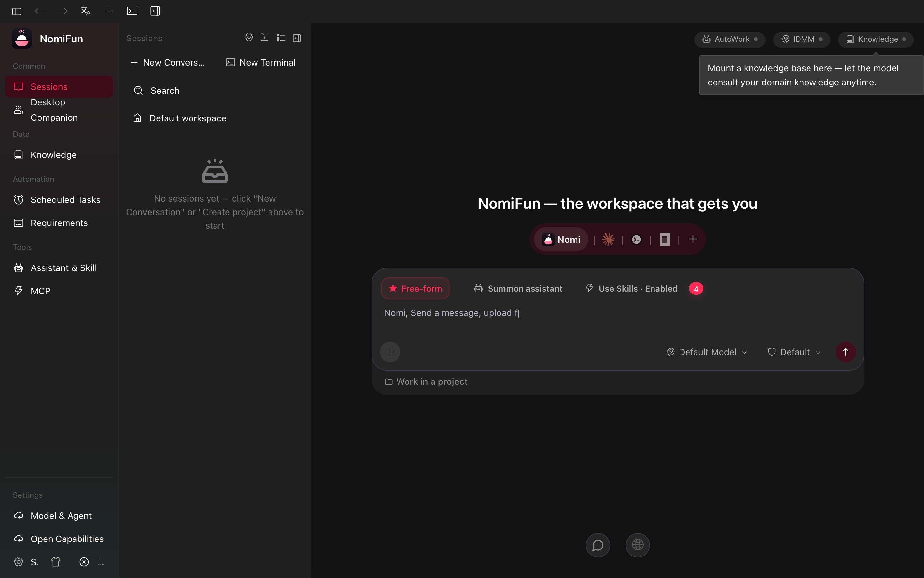Switch Sessions to list view
This screenshot has height=578, width=924.
pos(281,38)
